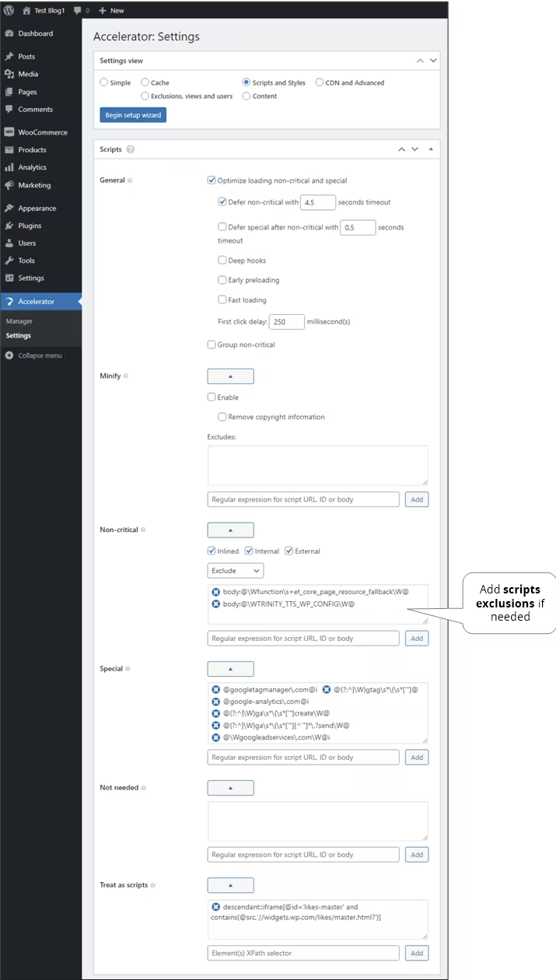Screen dimensions: 556x980
Task: Toggle the Group non-critical checkbox
Action: coord(212,345)
